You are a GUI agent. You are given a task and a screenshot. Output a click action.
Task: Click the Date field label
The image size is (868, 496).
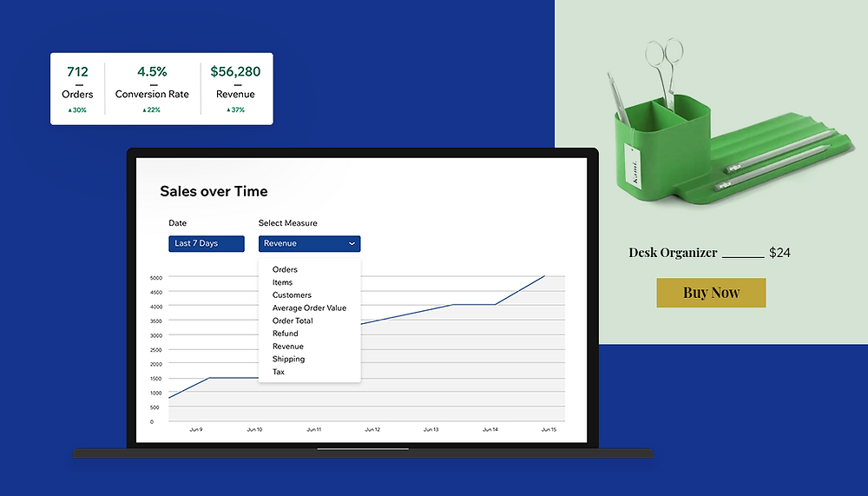pyautogui.click(x=178, y=222)
